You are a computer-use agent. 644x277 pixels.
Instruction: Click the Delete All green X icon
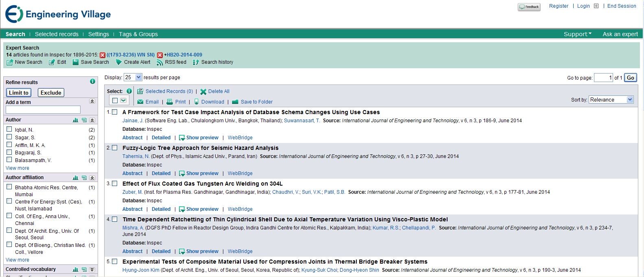point(203,91)
